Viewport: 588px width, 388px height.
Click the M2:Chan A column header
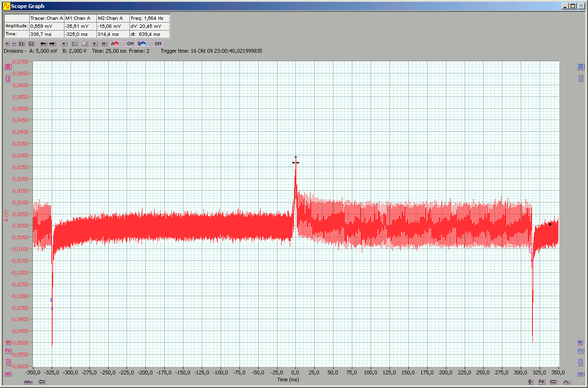click(x=113, y=18)
